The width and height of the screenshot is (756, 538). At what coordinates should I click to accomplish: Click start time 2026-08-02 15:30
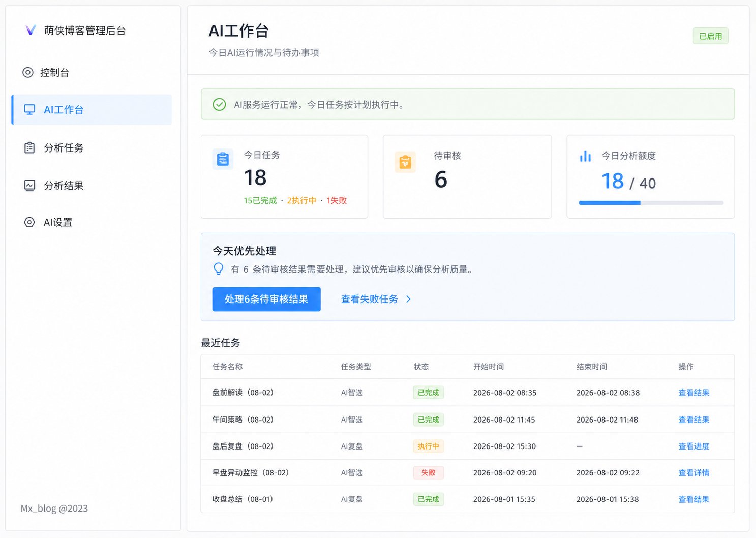(504, 446)
